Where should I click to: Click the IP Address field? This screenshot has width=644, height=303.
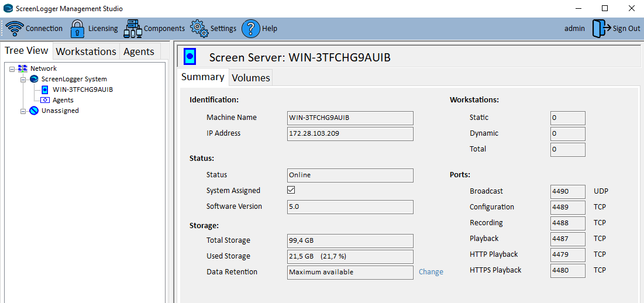350,133
